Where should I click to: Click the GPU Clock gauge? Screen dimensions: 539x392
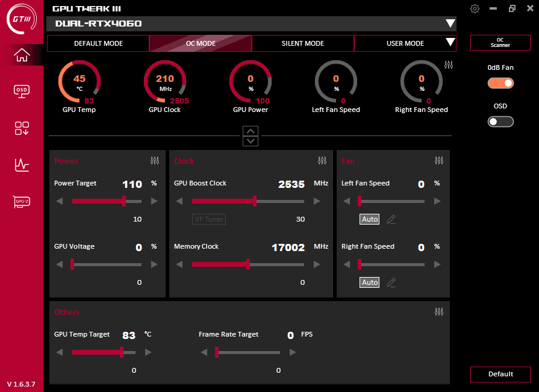tap(165, 82)
